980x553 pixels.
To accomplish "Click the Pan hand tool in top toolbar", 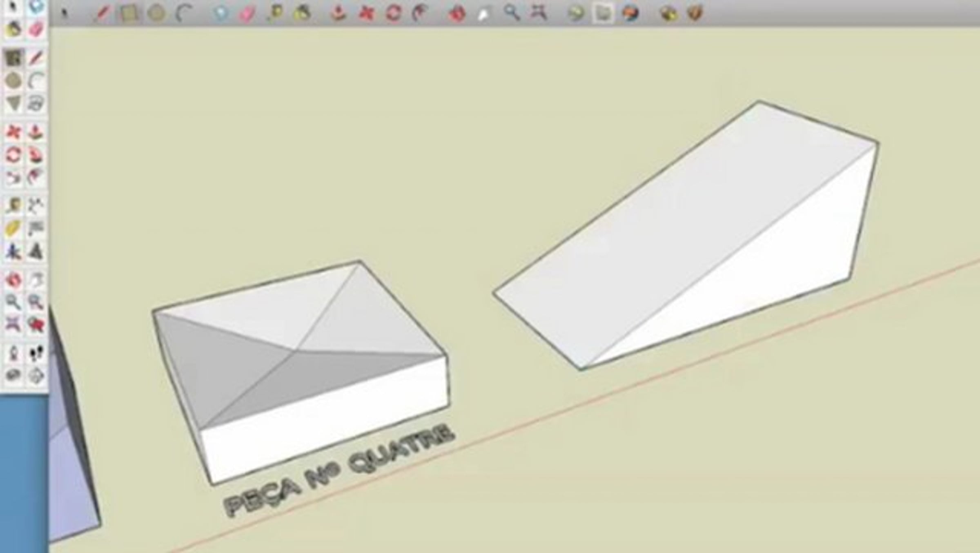I will (483, 15).
